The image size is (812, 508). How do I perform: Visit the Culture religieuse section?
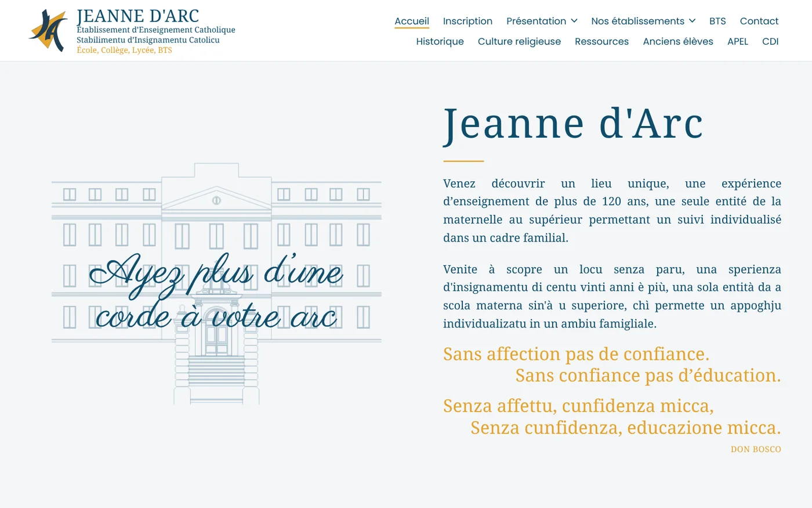pyautogui.click(x=519, y=41)
